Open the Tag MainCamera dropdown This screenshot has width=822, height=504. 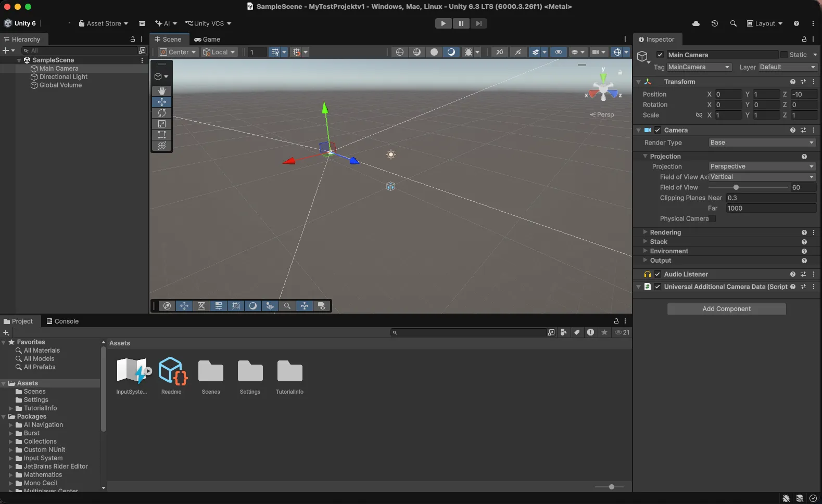tap(699, 67)
